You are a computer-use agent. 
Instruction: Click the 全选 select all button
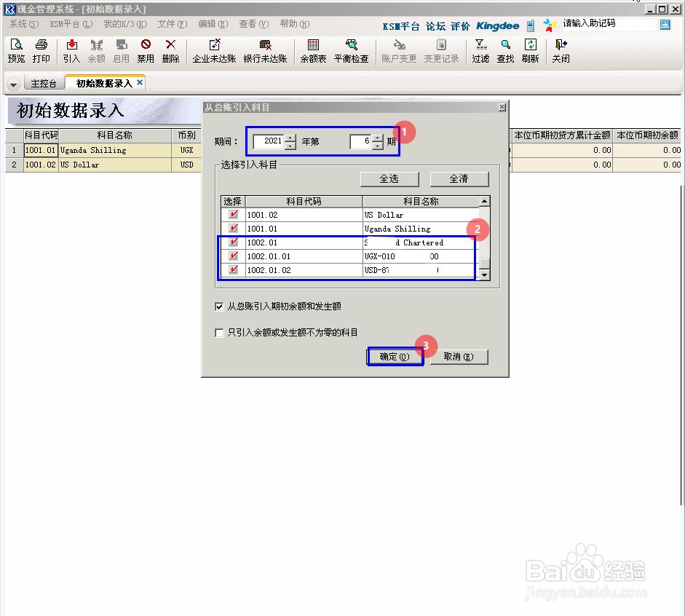tap(389, 178)
